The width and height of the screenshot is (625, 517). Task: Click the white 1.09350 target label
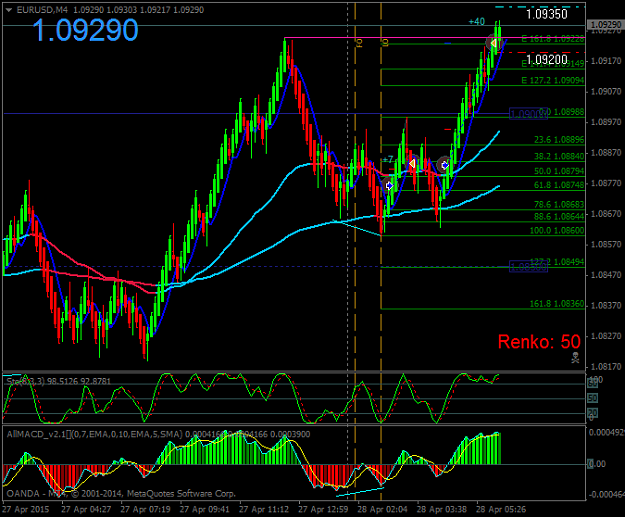click(546, 14)
